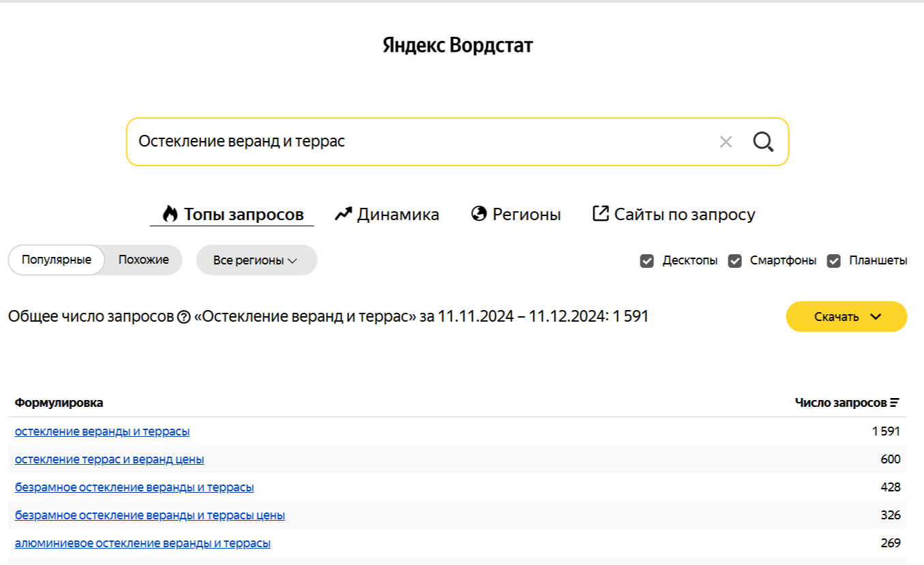The width and height of the screenshot is (924, 565).
Task: Click the external link icon on Сайты по запросу
Action: pos(601,214)
